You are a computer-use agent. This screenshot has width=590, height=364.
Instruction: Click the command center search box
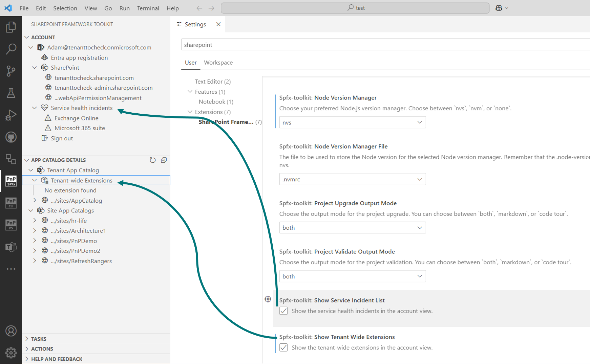tap(355, 8)
